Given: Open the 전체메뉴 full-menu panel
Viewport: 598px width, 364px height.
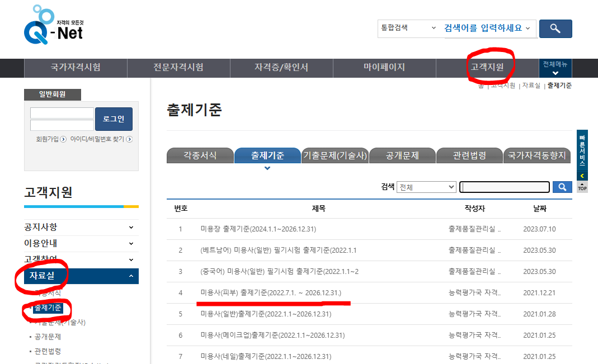Looking at the screenshot, I should click(555, 68).
